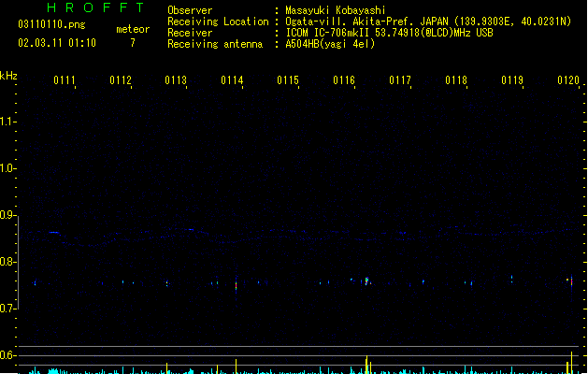The height and width of the screenshot is (374, 588).
Task: Click the 0120 time marker
Action: (x=568, y=80)
